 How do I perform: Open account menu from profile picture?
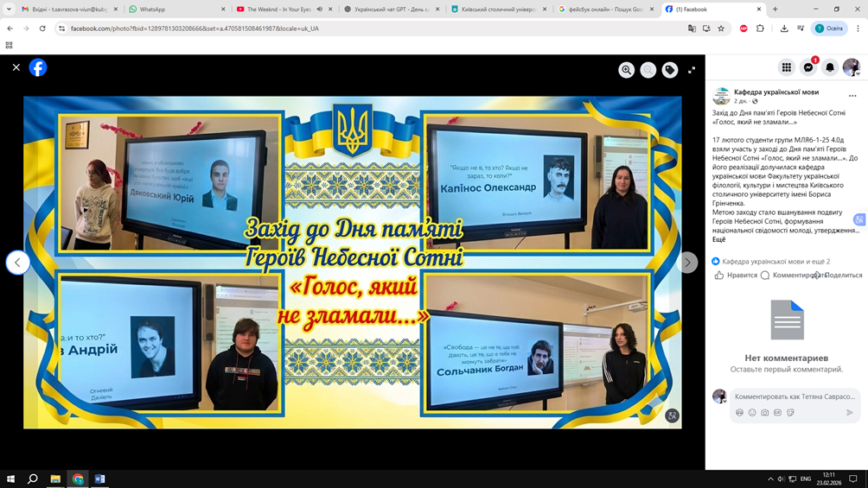click(851, 67)
